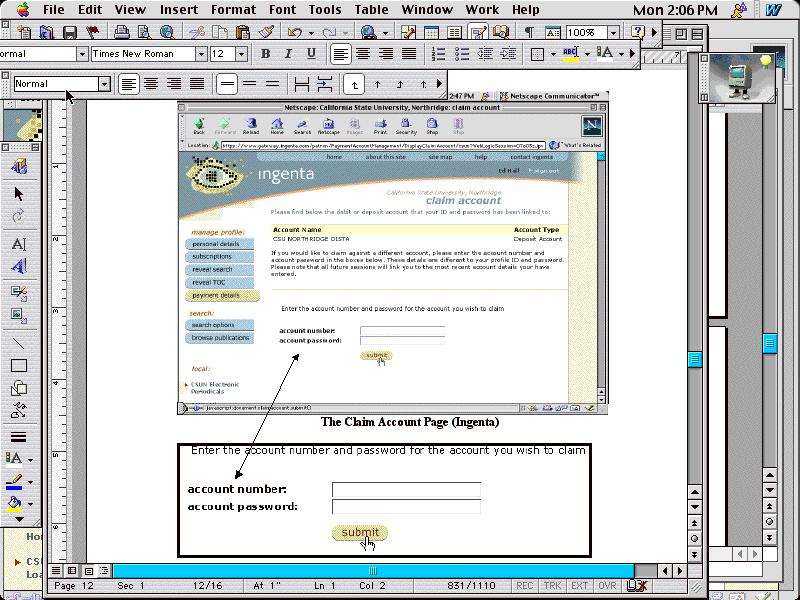Image resolution: width=800 pixels, height=600 pixels.
Task: Select the Rectangle drawing tool
Action: pos(19,366)
